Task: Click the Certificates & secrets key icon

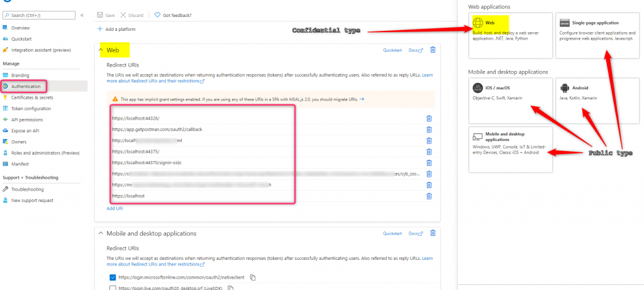Action: click(5, 98)
